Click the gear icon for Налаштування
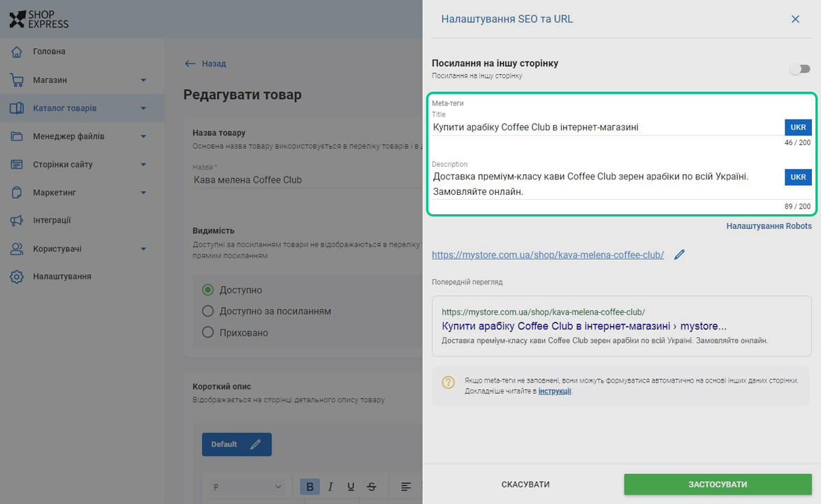The image size is (821, 504). click(17, 276)
